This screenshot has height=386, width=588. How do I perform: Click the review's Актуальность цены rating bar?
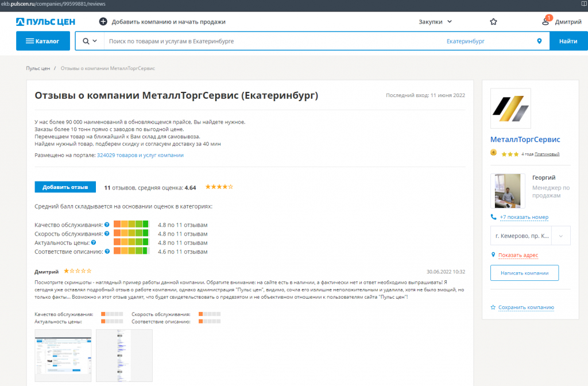[112, 322]
